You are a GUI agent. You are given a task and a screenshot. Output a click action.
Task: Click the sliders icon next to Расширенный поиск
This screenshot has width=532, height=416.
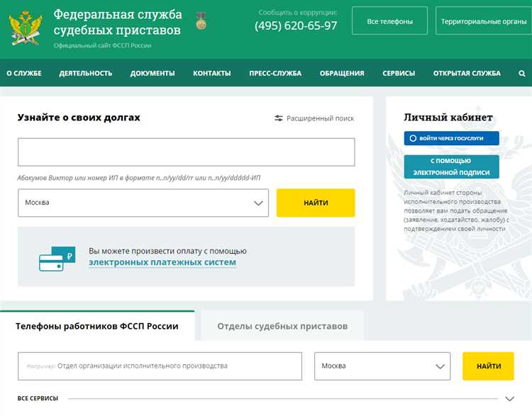279,118
